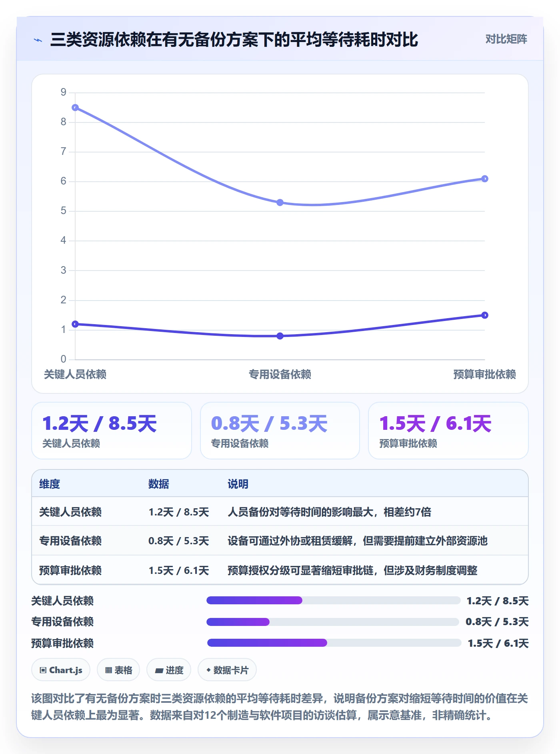Click the 专用设备依赖 x-axis label under the chart

(x=280, y=374)
